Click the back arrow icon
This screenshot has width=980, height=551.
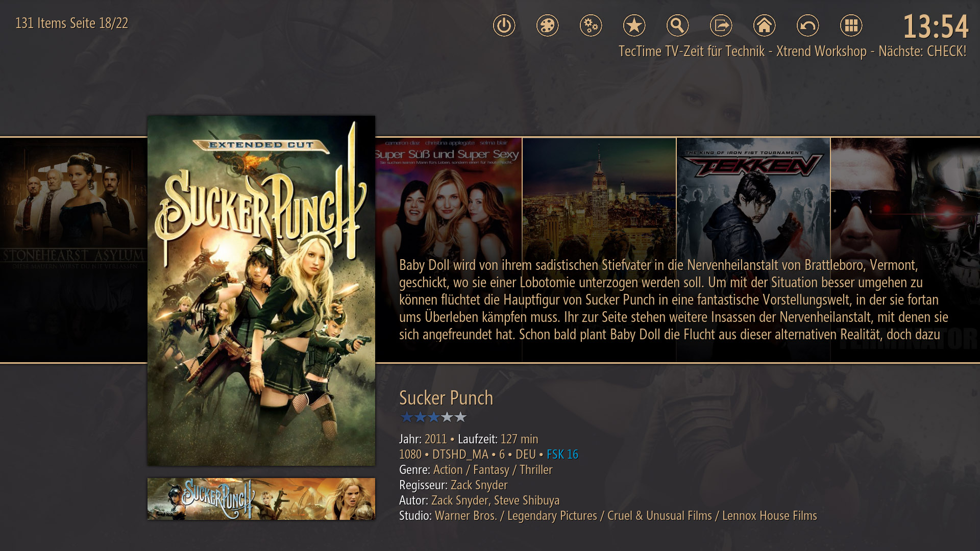(807, 26)
